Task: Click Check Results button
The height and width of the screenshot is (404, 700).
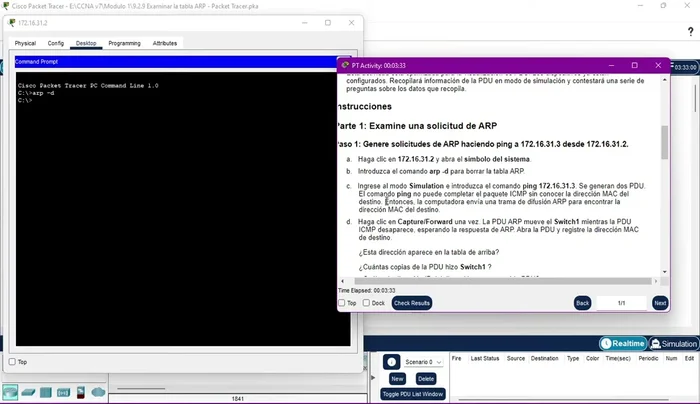Action: [x=412, y=303]
